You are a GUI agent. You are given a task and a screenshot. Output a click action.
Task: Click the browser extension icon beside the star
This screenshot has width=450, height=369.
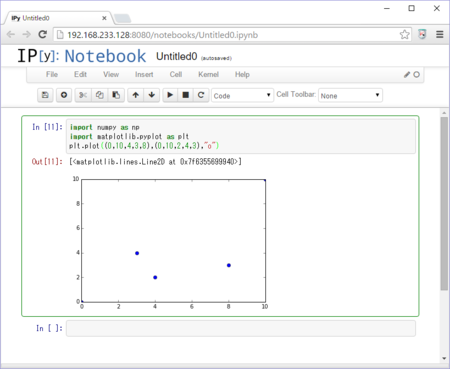[422, 34]
